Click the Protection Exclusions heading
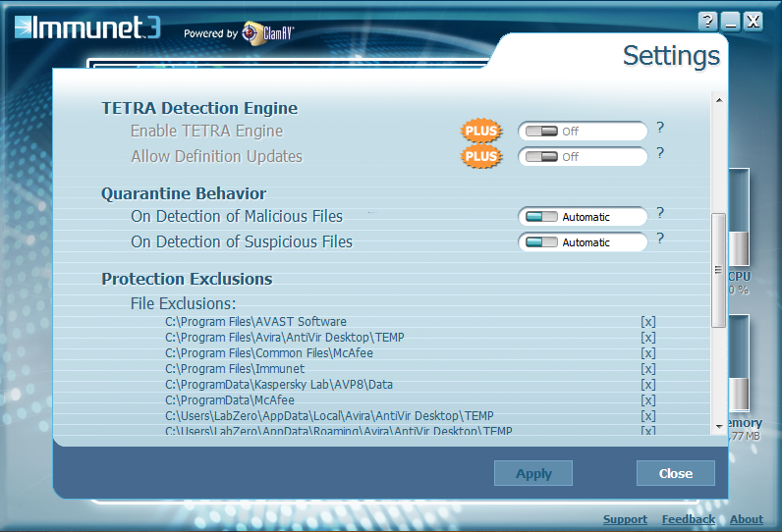Image resolution: width=782 pixels, height=532 pixels. click(187, 279)
